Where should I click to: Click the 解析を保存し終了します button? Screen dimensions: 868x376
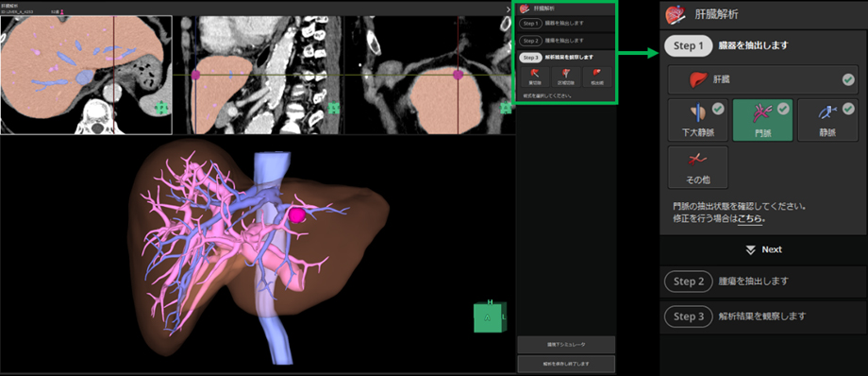pos(566,364)
